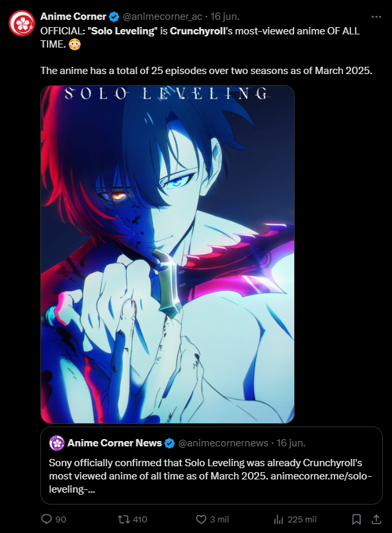This screenshot has height=533, width=392.
Task: Bookmark this post
Action: point(356,519)
